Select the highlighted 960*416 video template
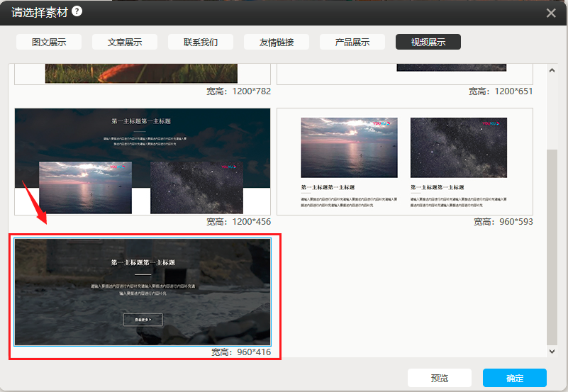 click(143, 291)
